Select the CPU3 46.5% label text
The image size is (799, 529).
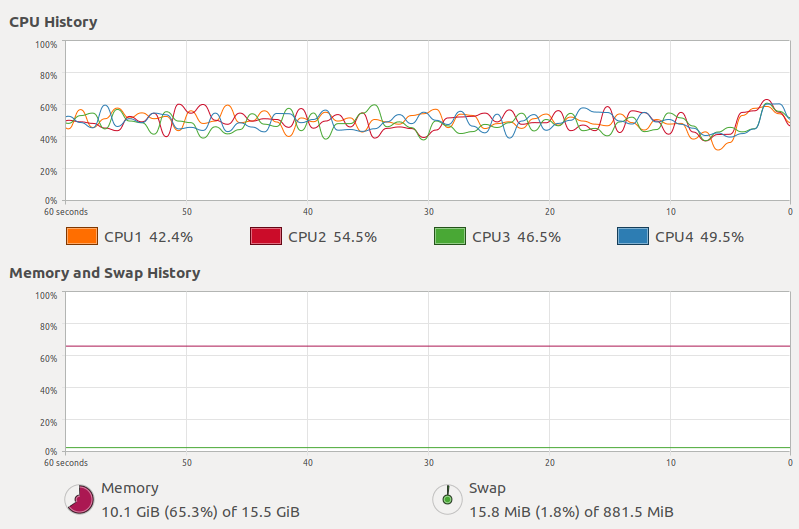pos(516,237)
